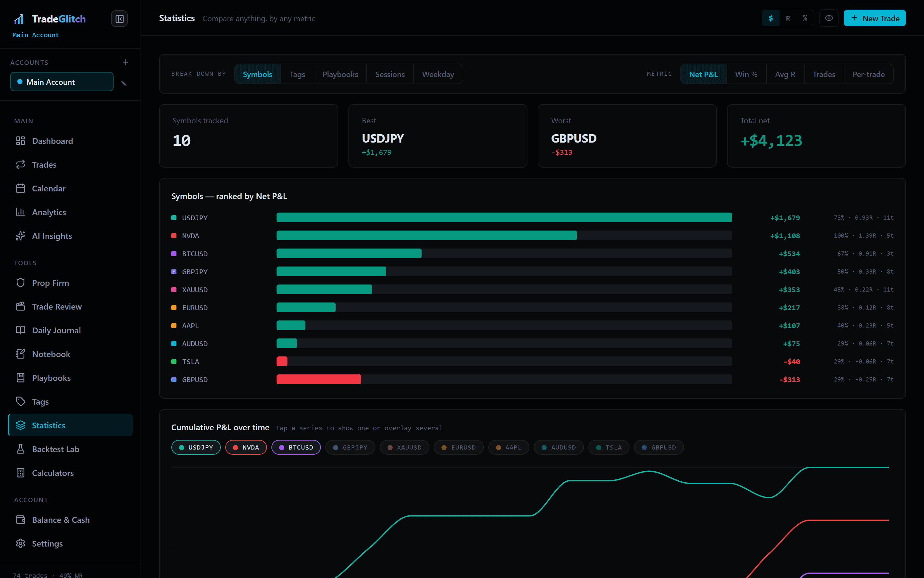Select Statistics layers icon
This screenshot has width=924, height=578.
pyautogui.click(x=21, y=425)
